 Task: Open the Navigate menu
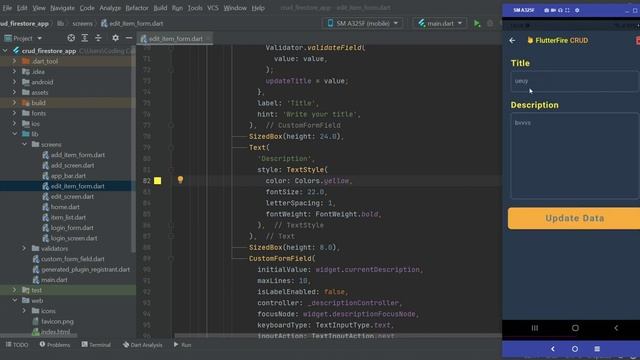(x=62, y=8)
